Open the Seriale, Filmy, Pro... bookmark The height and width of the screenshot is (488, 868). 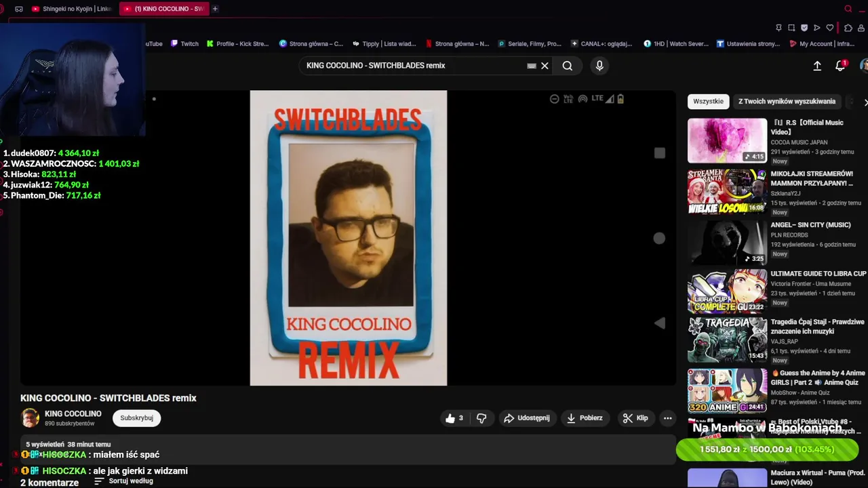pos(530,44)
